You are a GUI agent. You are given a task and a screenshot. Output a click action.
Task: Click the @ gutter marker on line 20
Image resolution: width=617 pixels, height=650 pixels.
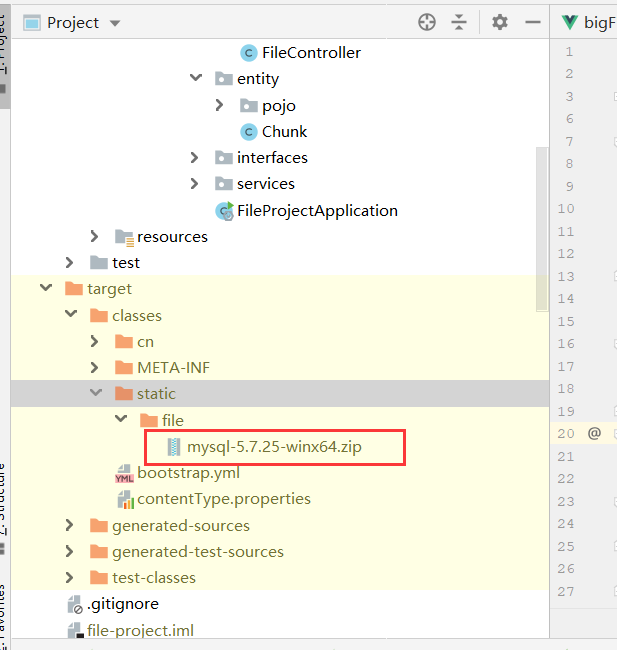594,434
